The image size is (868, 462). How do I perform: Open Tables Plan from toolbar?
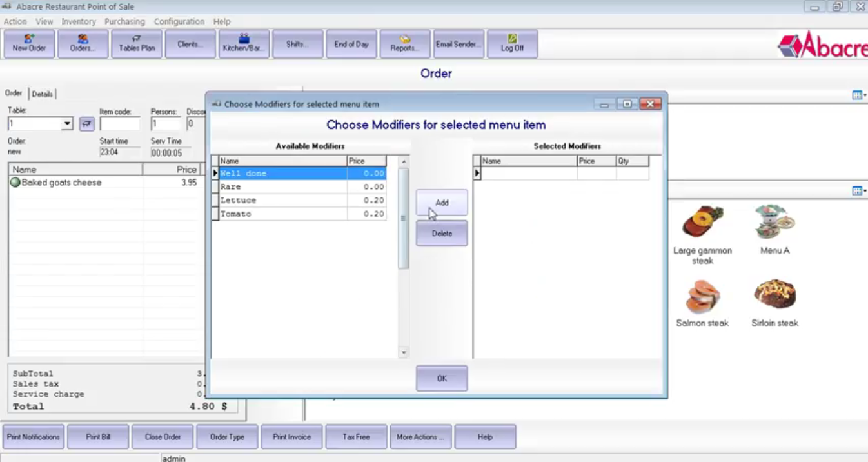tap(137, 44)
